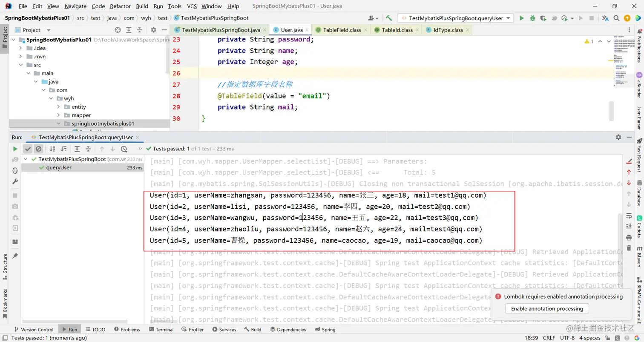Screen dimensions: 644x342
Task: Expand all test results icon
Action: point(77,149)
